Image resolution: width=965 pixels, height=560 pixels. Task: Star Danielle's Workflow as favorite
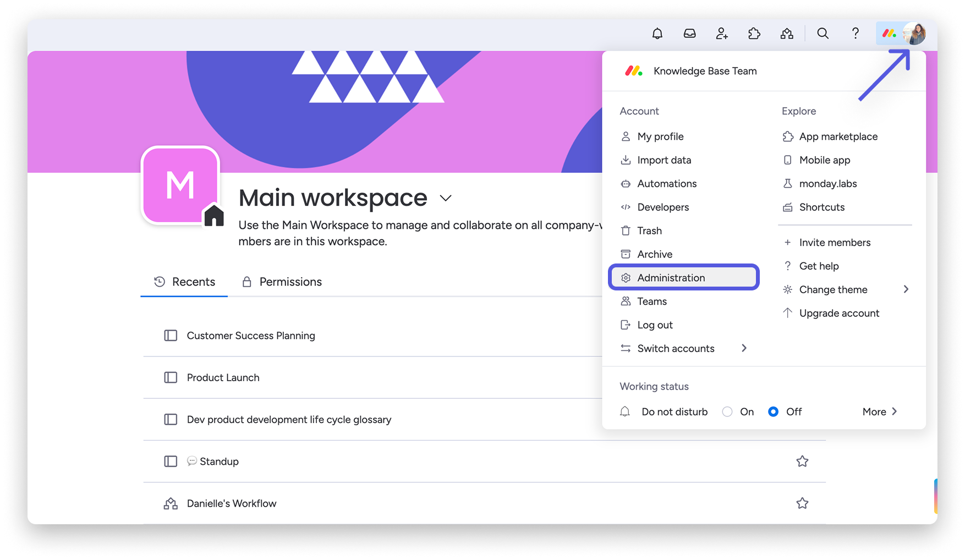802,503
